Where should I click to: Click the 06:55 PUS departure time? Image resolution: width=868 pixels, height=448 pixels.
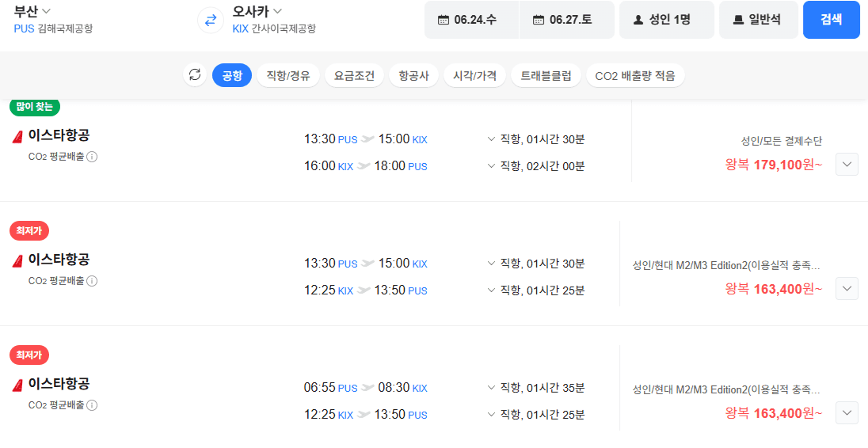tap(330, 388)
